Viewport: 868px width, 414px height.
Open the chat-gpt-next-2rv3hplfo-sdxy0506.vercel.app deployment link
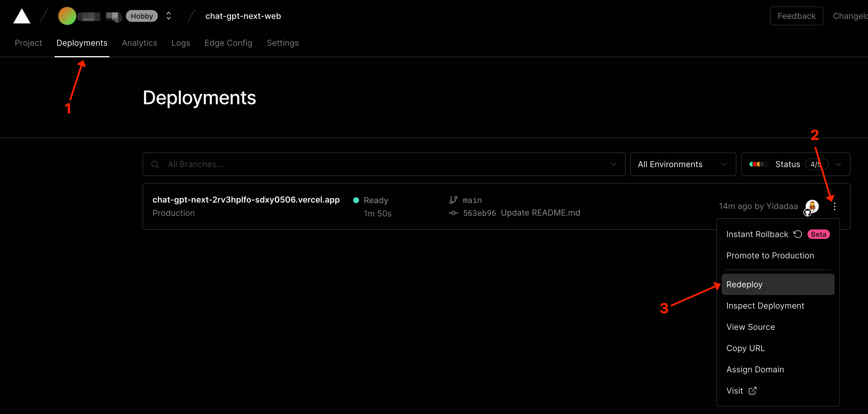point(246,200)
